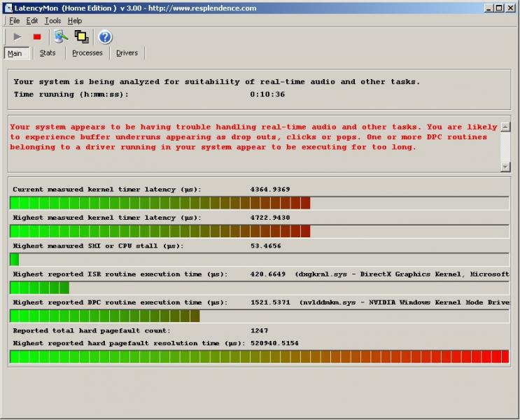Switch to the Stats tab
Image resolution: width=520 pixels, height=420 pixels.
pos(48,53)
